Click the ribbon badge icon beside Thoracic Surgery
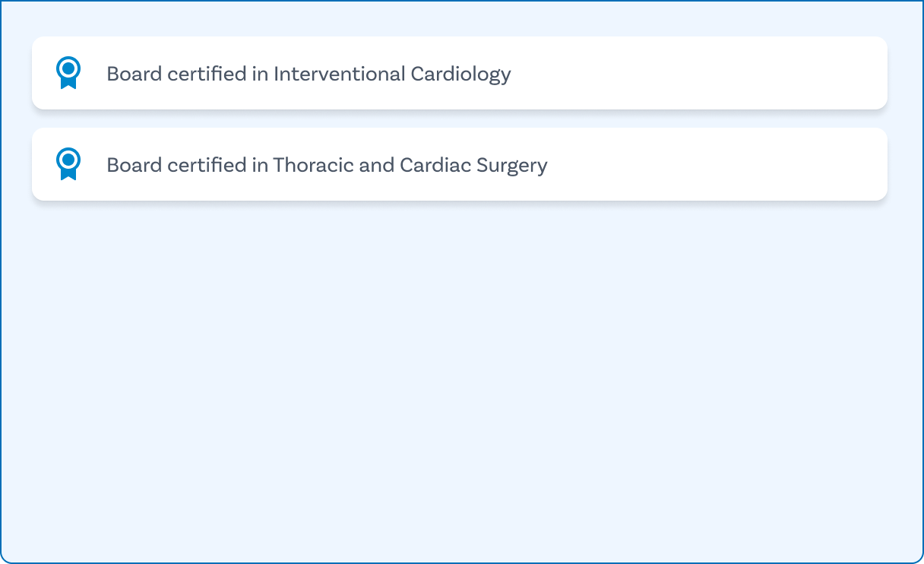 click(x=68, y=164)
